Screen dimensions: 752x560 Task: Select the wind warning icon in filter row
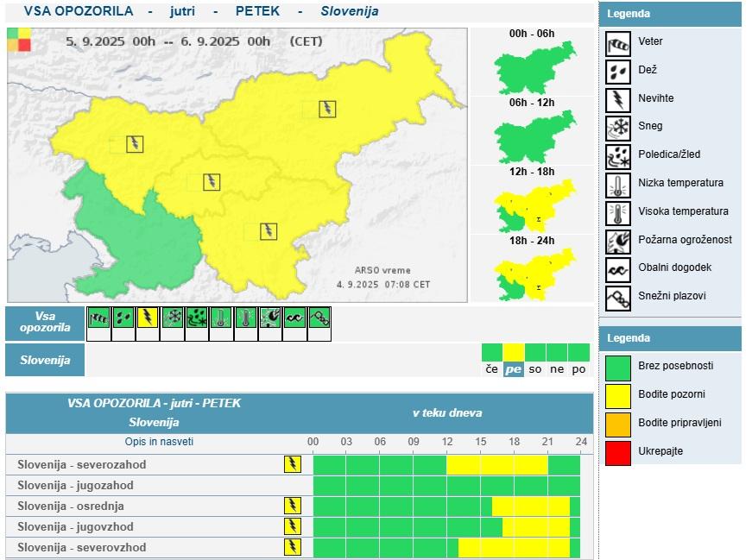(x=98, y=318)
